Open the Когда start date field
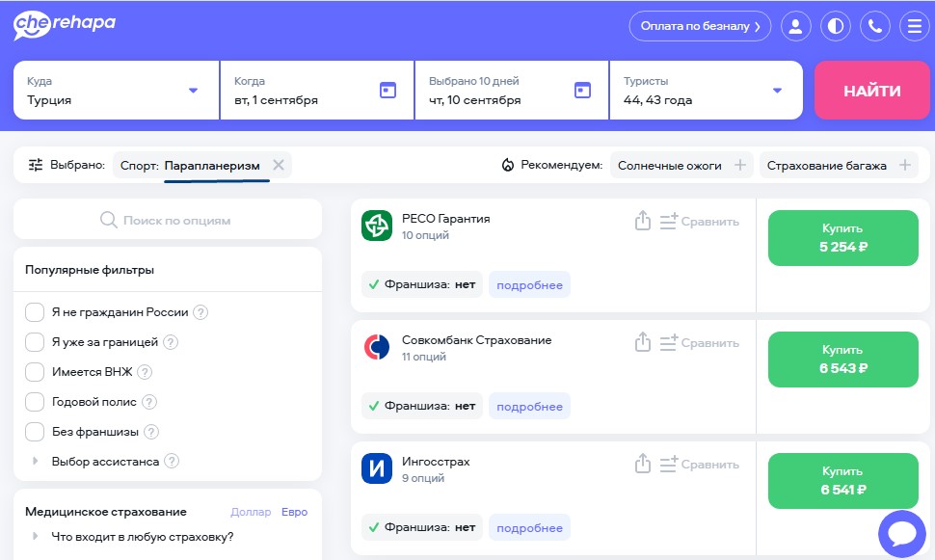Screen dimensions: 935x560 pyautogui.click(x=317, y=90)
